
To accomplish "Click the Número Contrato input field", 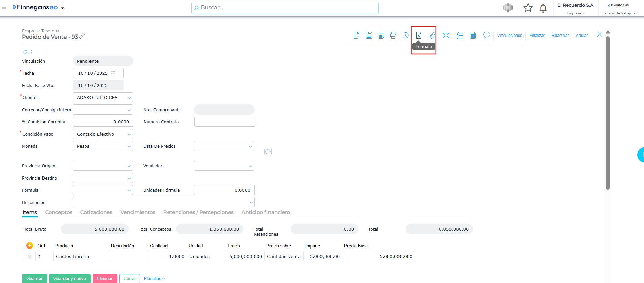I will pyautogui.click(x=224, y=122).
